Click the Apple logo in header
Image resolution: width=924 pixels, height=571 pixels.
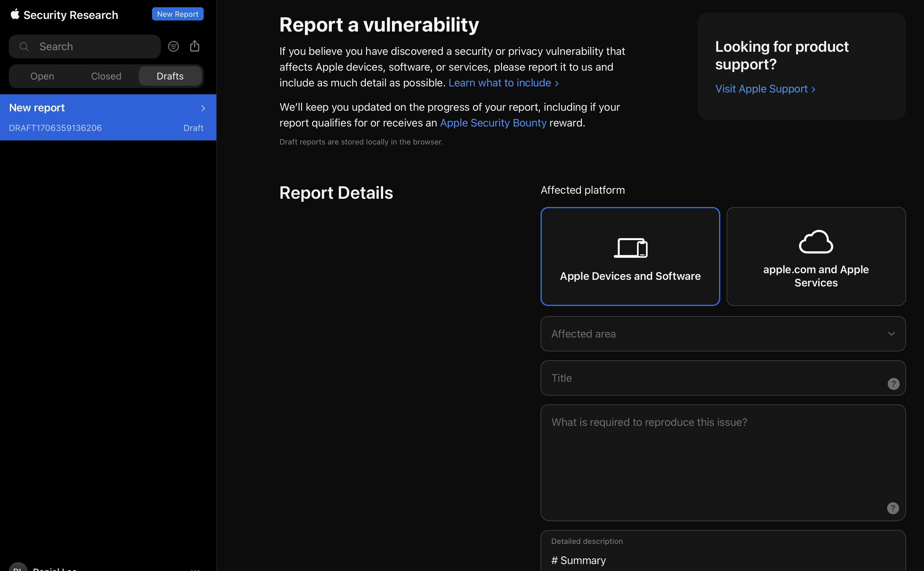15,14
